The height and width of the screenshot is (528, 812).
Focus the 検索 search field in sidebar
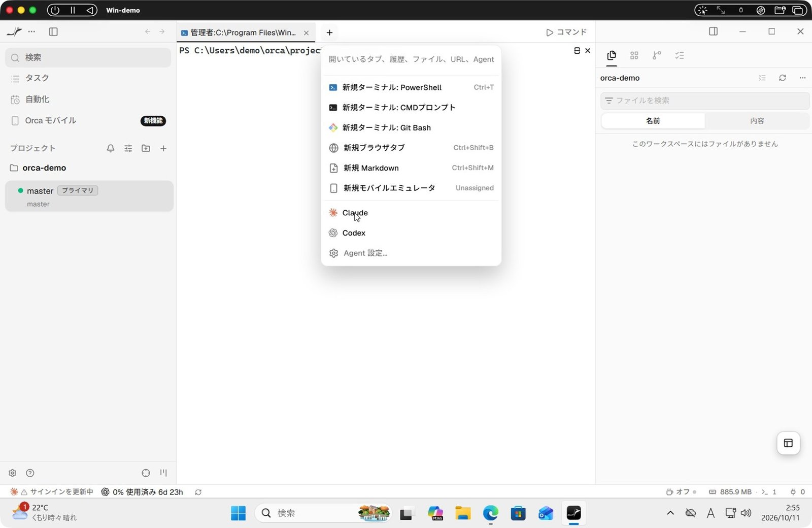(88, 57)
